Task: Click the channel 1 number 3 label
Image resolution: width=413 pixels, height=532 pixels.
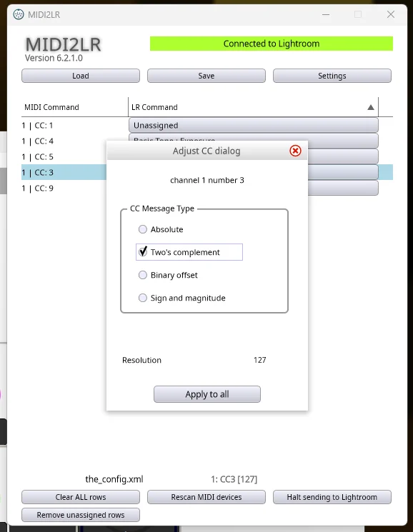Action: tap(207, 180)
